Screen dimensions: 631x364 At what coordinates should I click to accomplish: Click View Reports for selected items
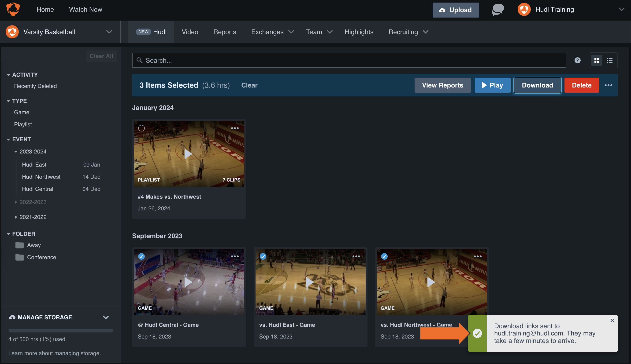[442, 85]
